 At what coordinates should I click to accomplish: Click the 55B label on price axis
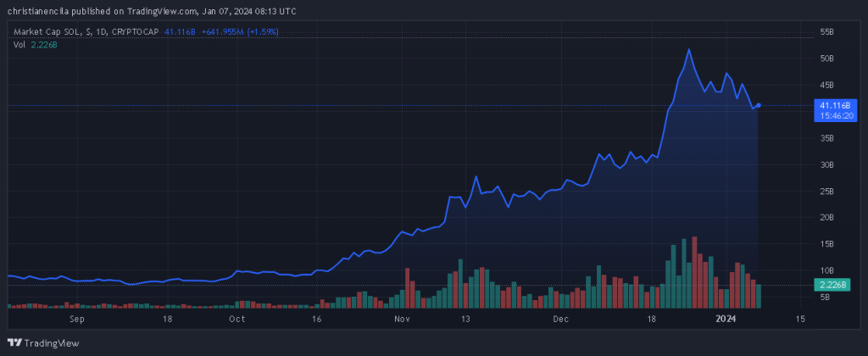tap(826, 31)
